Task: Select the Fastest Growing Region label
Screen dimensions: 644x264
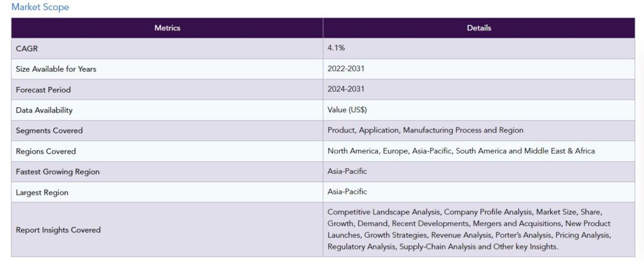Action: pos(58,171)
